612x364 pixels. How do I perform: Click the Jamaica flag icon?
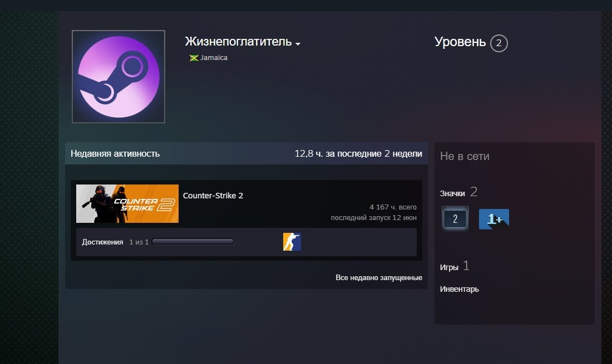(194, 58)
